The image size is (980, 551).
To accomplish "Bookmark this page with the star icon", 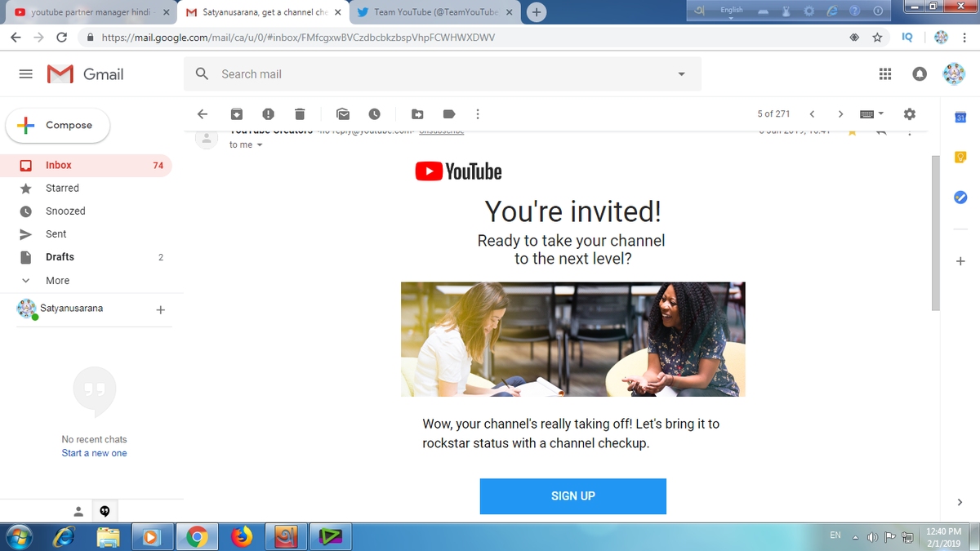I will click(877, 38).
